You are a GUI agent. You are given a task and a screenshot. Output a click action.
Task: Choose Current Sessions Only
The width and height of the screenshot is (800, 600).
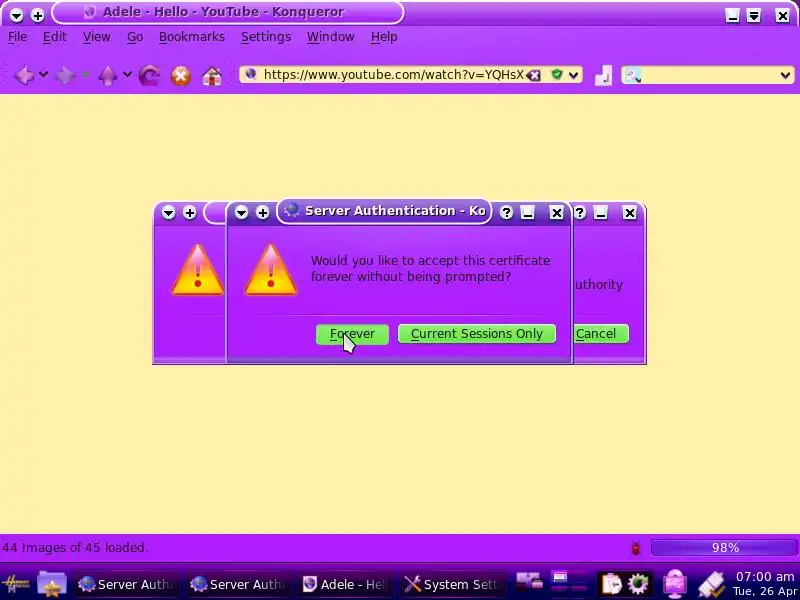477,334
